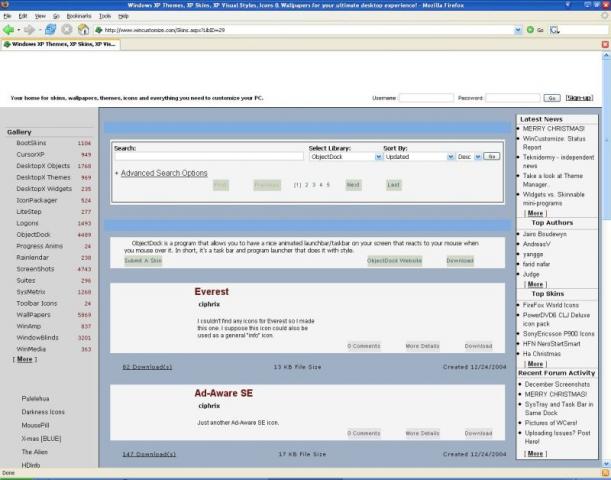Click More under Latest News

pyautogui.click(x=535, y=213)
